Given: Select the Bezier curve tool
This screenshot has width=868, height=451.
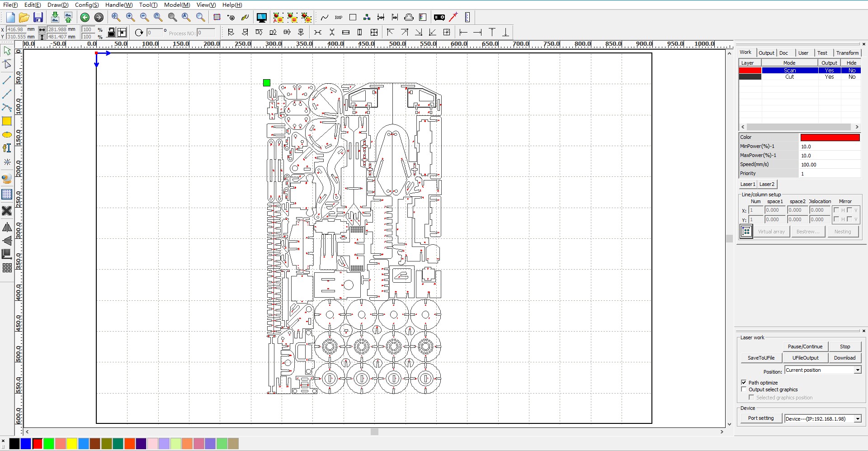Looking at the screenshot, I should (7, 108).
